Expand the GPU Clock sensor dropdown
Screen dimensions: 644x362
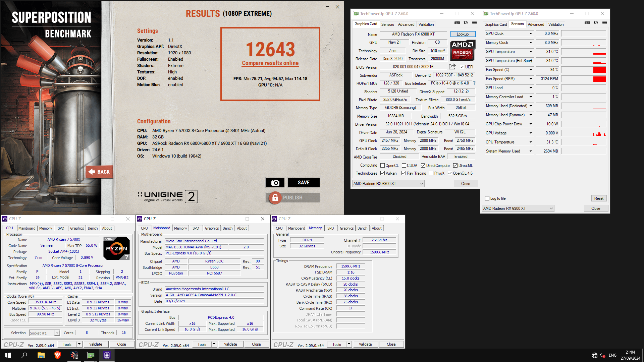[x=531, y=34]
